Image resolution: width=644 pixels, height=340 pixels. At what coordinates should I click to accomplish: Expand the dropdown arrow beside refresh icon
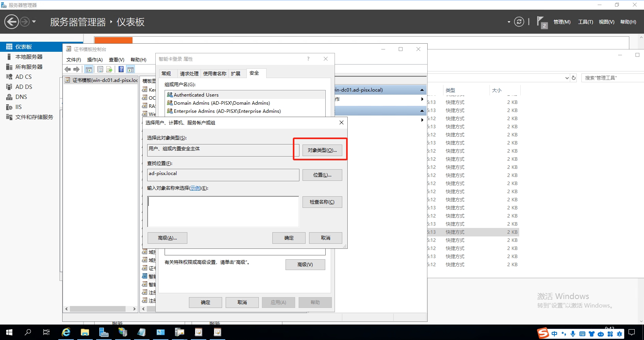(x=509, y=22)
